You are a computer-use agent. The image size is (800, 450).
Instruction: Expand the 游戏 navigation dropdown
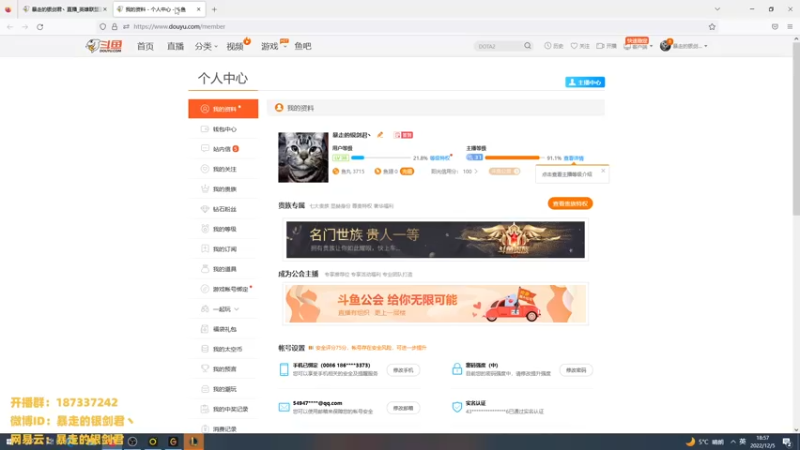(x=273, y=46)
